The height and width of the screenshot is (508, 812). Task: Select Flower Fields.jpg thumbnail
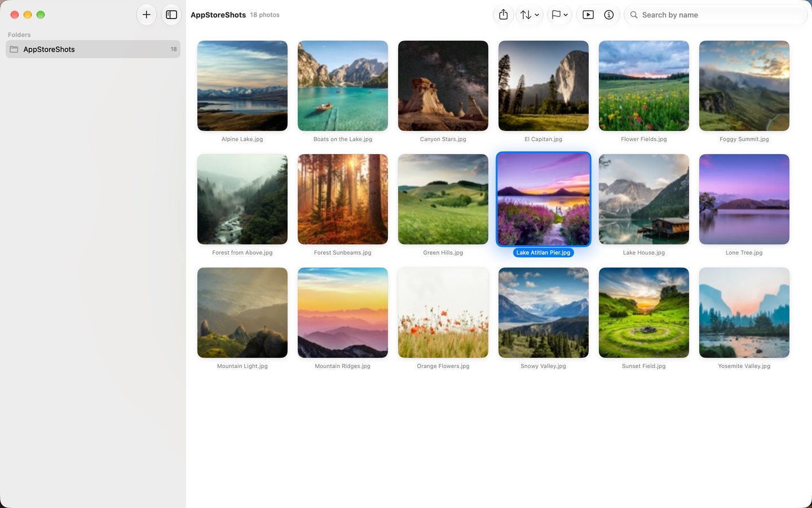[644, 86]
